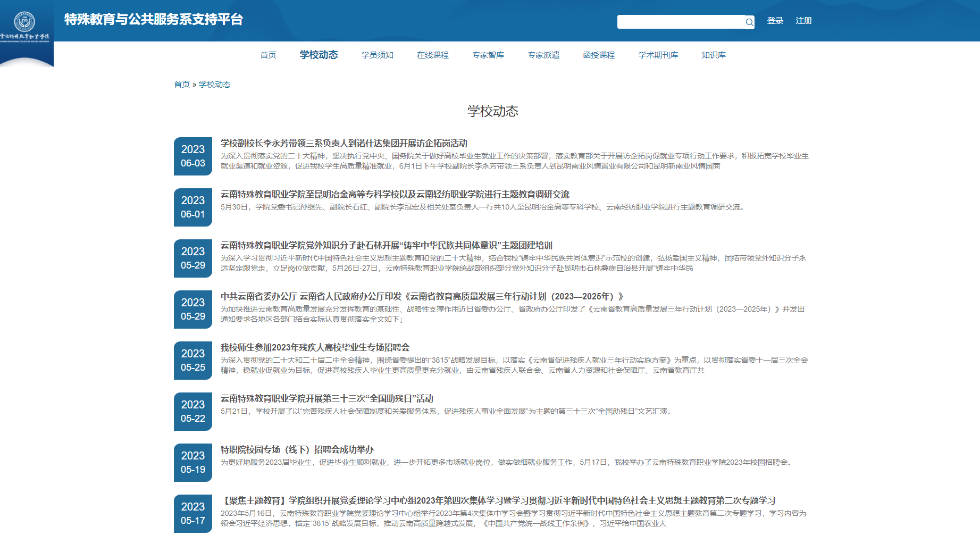Open the 专家智库 menu item
The width and height of the screenshot is (980, 535).
click(488, 55)
